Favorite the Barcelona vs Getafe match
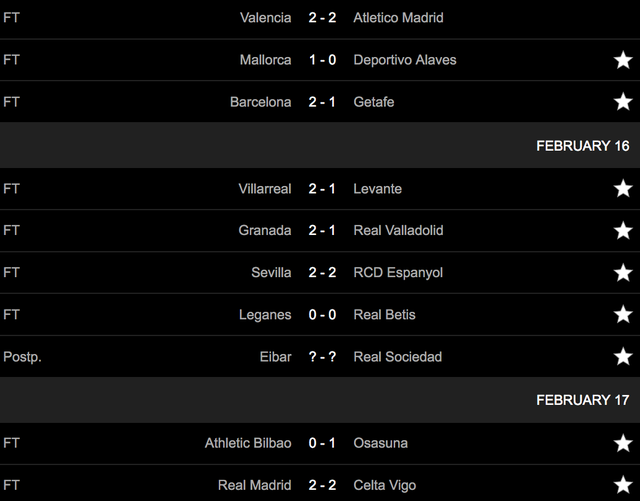This screenshot has height=501, width=640. pyautogui.click(x=623, y=102)
